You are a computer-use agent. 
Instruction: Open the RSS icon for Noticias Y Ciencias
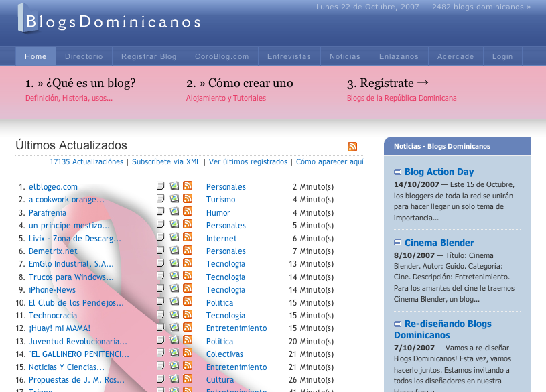[x=188, y=365]
